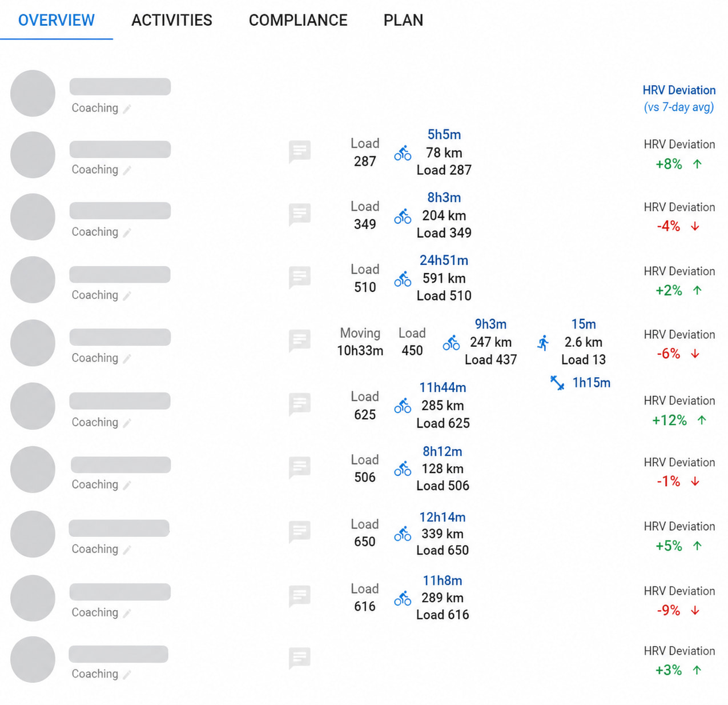Click the running icon next to 2.6 km
This screenshot has width=728, height=705.
coord(543,342)
